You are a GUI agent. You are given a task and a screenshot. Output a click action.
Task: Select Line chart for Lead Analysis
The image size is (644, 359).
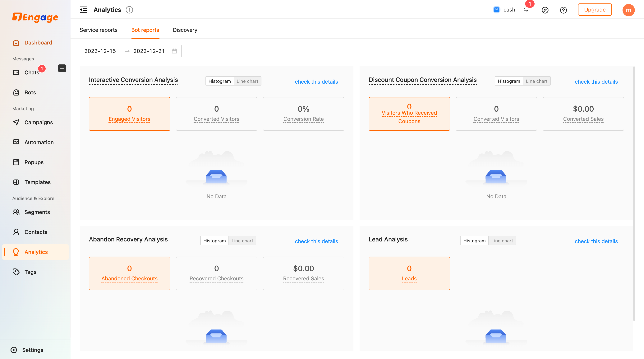[x=502, y=241]
